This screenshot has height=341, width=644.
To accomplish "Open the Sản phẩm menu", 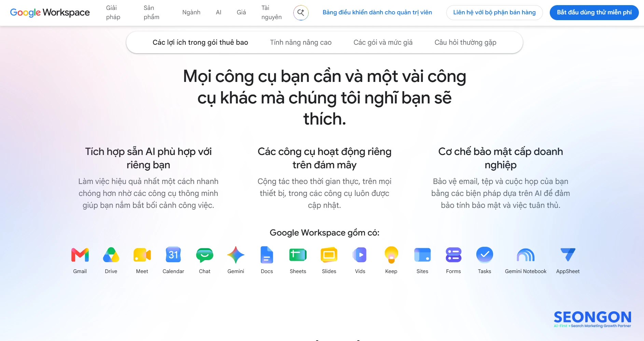I will (x=151, y=13).
